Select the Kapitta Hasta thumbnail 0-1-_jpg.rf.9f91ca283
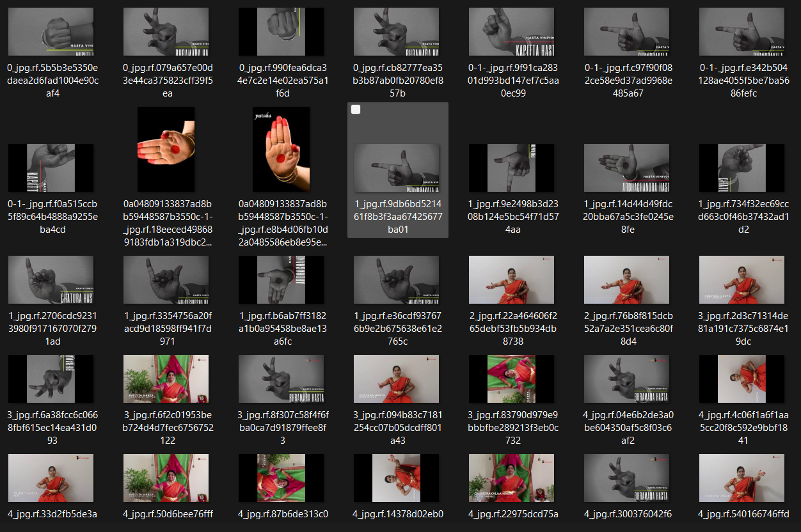The width and height of the screenshot is (801, 532). (x=511, y=32)
